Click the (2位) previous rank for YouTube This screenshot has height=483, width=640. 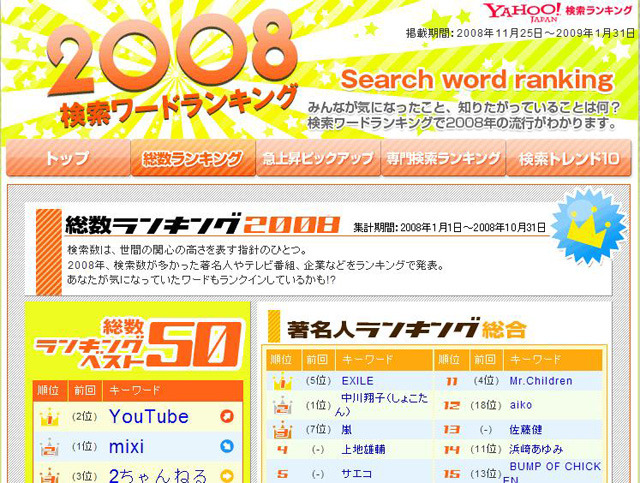[x=84, y=416]
